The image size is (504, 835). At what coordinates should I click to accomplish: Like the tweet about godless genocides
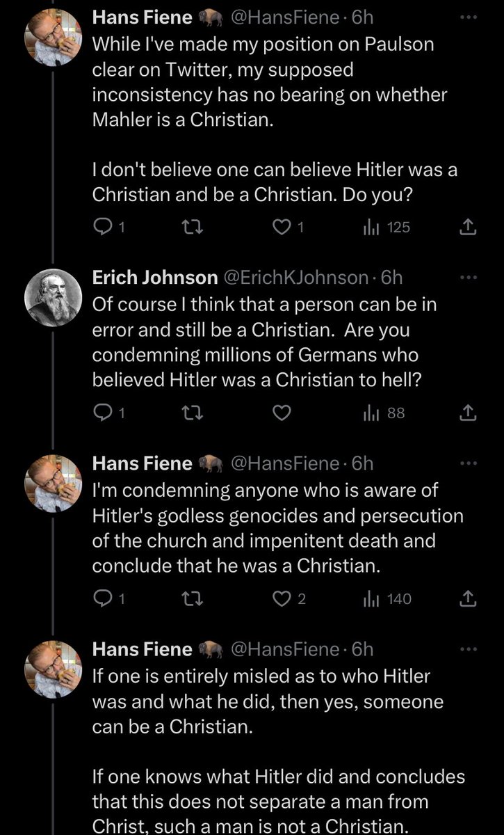(x=281, y=599)
